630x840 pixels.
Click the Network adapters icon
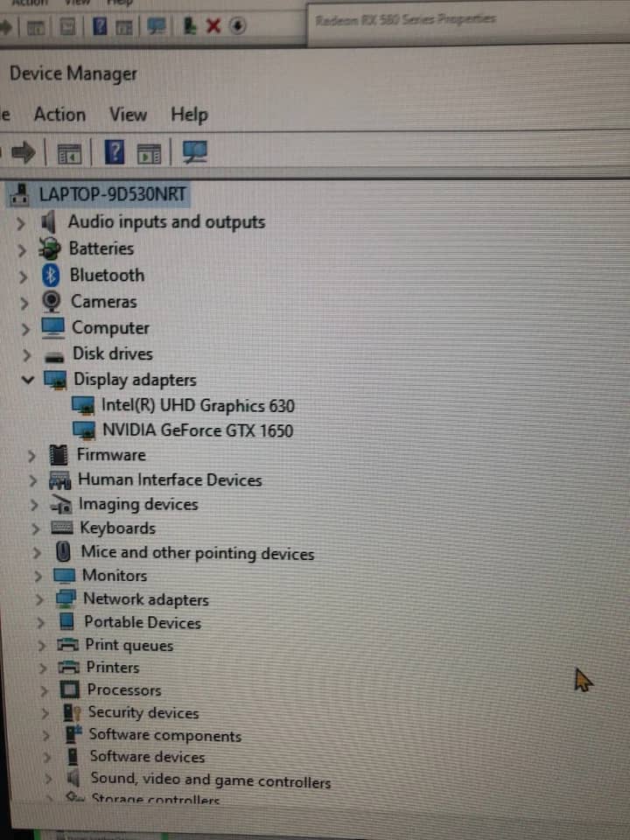coord(66,598)
